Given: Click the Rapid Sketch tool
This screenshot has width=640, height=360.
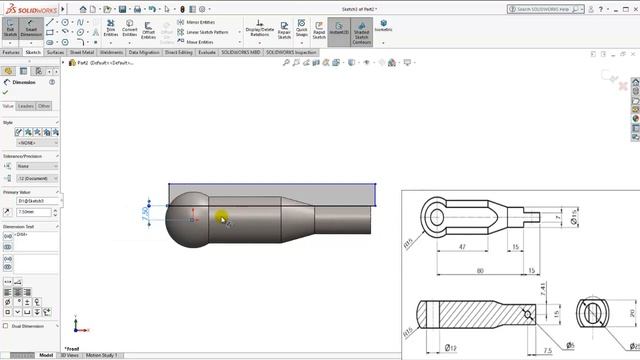Looking at the screenshot, I should (x=319, y=30).
